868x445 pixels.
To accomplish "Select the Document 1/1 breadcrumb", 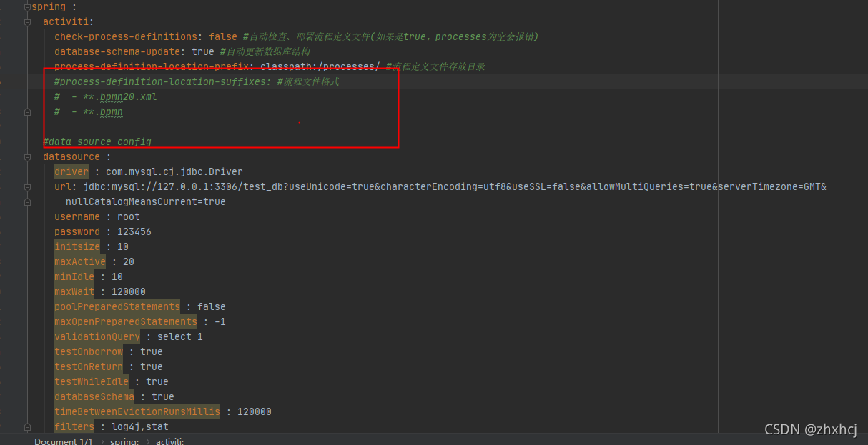I will click(64, 441).
